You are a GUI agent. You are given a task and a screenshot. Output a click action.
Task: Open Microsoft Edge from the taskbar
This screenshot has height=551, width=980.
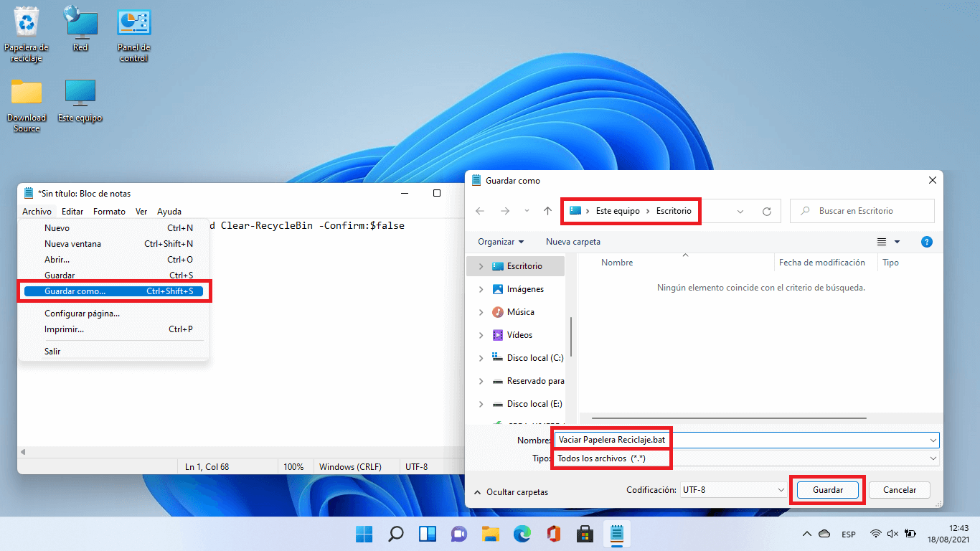coord(522,534)
